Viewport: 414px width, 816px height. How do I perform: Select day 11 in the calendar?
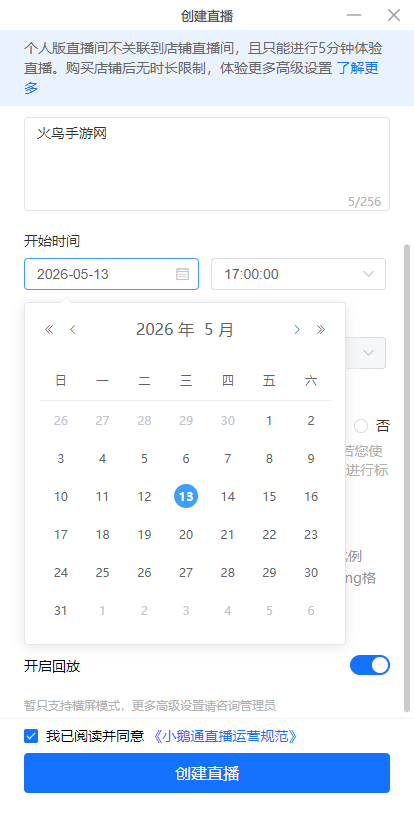pyautogui.click(x=102, y=496)
